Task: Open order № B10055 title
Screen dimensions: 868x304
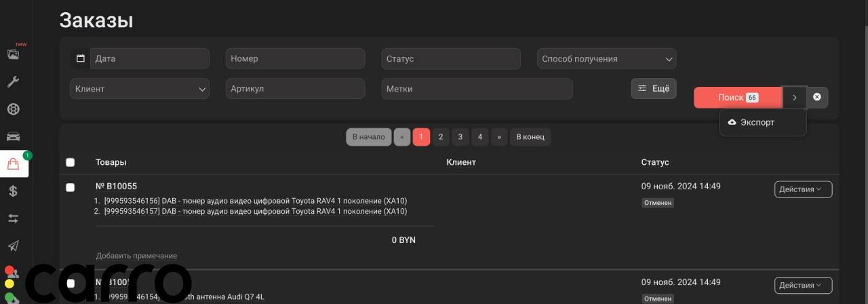Action: point(116,186)
